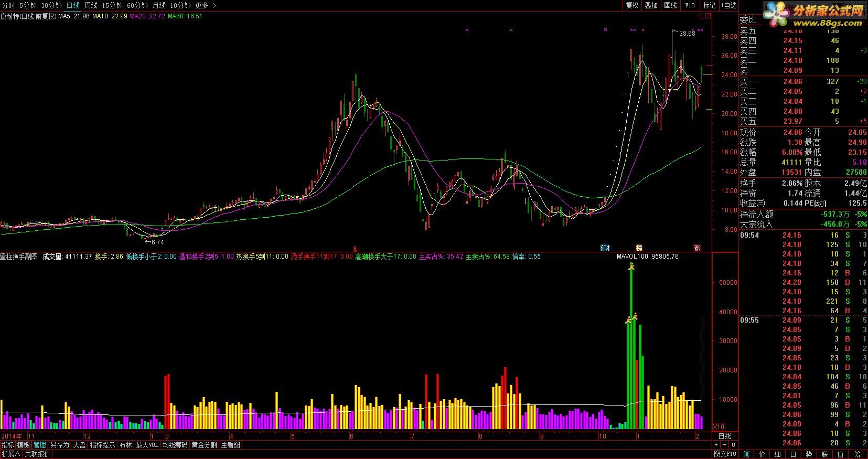Click the diamond icon above price axis
The height and width of the screenshot is (459, 868).
tap(701, 16)
